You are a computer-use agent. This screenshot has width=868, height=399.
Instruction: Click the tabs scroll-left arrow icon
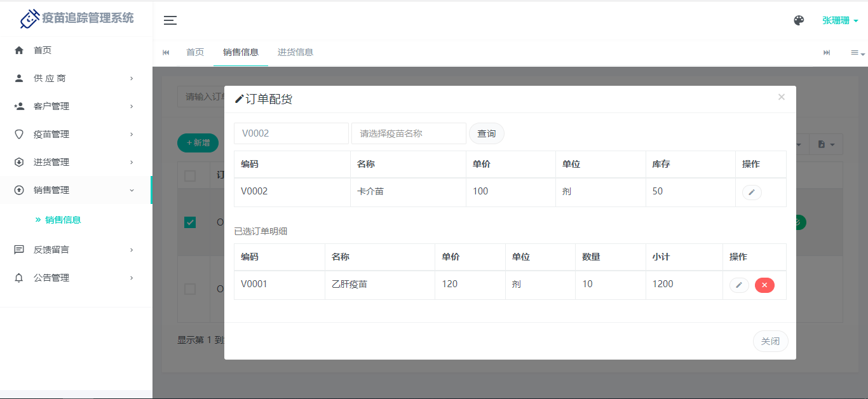pos(166,53)
